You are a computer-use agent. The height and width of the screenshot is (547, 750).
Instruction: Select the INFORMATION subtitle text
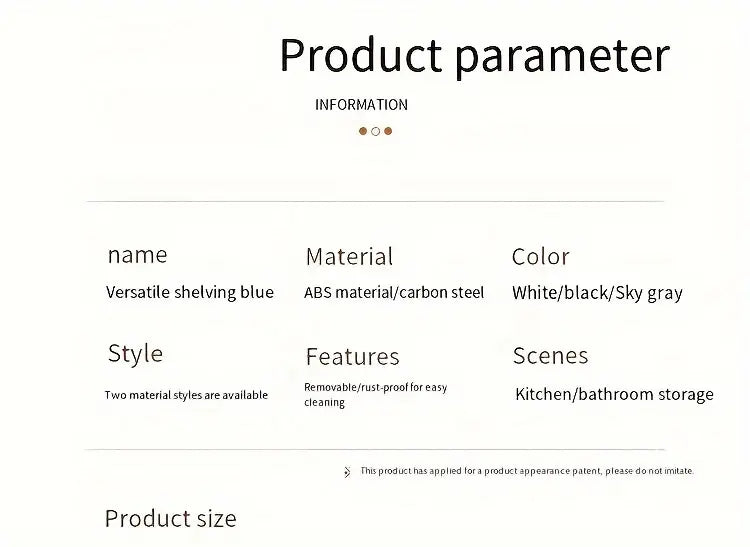point(361,104)
